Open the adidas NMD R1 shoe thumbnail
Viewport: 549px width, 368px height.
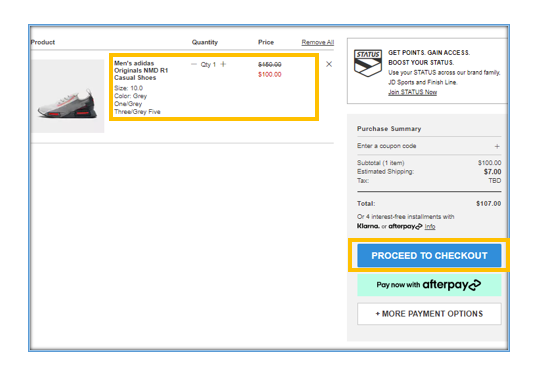pos(68,96)
